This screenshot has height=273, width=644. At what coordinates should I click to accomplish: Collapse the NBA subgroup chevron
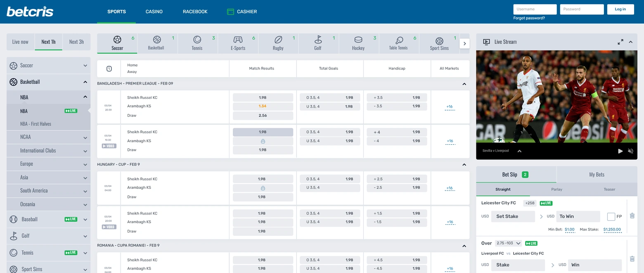(x=85, y=97)
